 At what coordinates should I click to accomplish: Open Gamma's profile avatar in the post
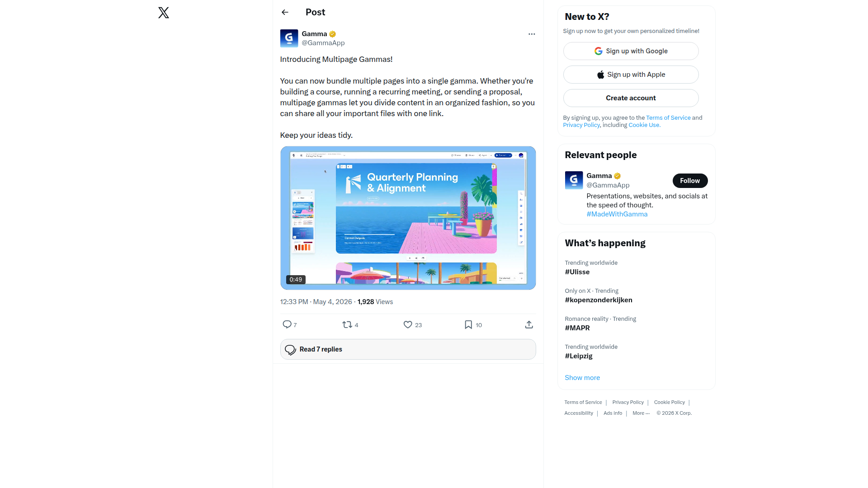[289, 38]
